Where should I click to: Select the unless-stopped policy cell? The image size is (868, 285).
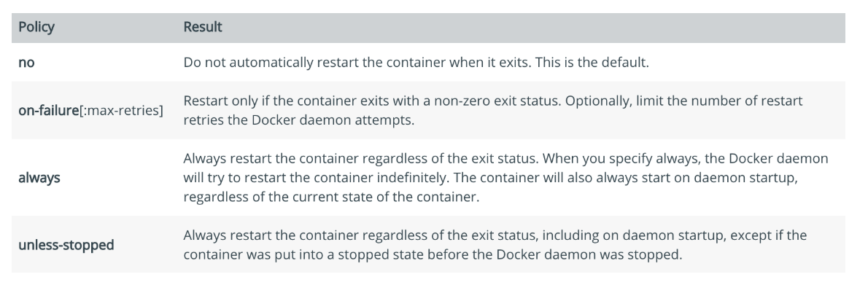pyautogui.click(x=66, y=245)
